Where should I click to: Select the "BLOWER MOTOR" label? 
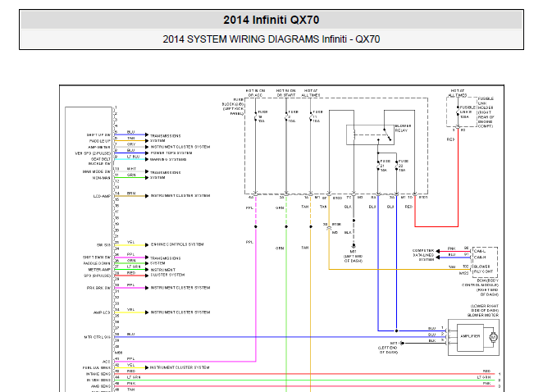483,315
